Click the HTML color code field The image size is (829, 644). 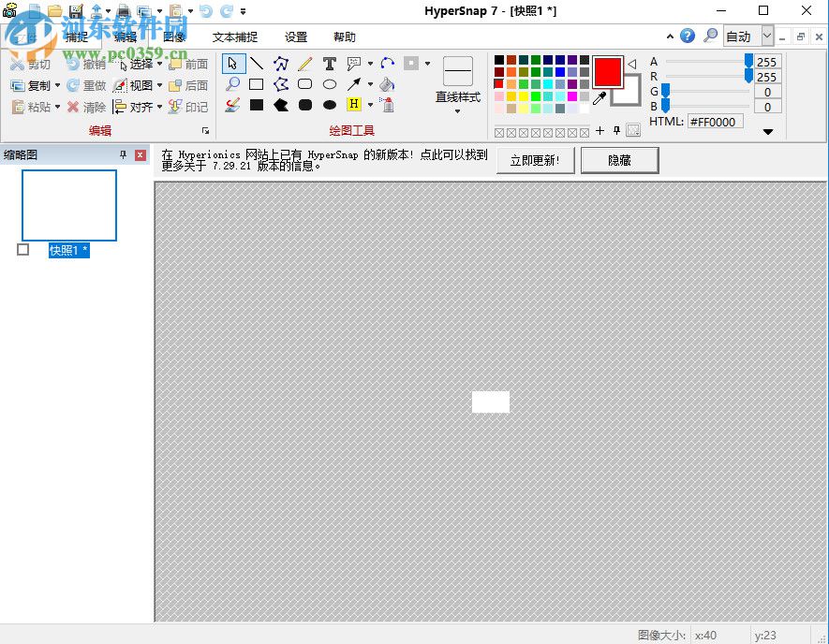point(716,121)
